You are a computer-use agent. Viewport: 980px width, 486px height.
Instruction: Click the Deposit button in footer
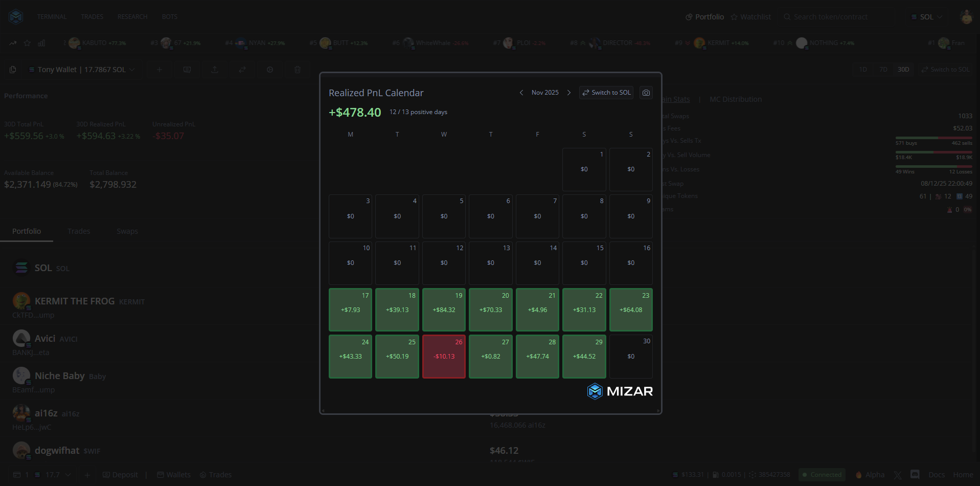pyautogui.click(x=120, y=475)
